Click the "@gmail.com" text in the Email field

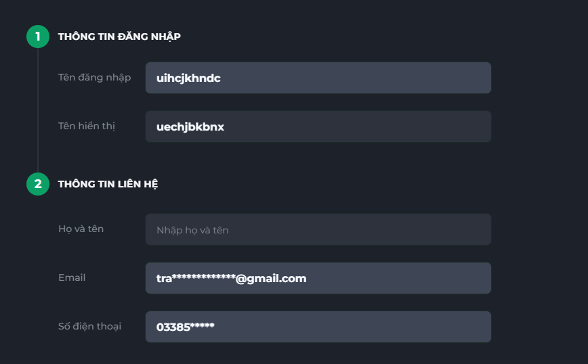tap(271, 278)
